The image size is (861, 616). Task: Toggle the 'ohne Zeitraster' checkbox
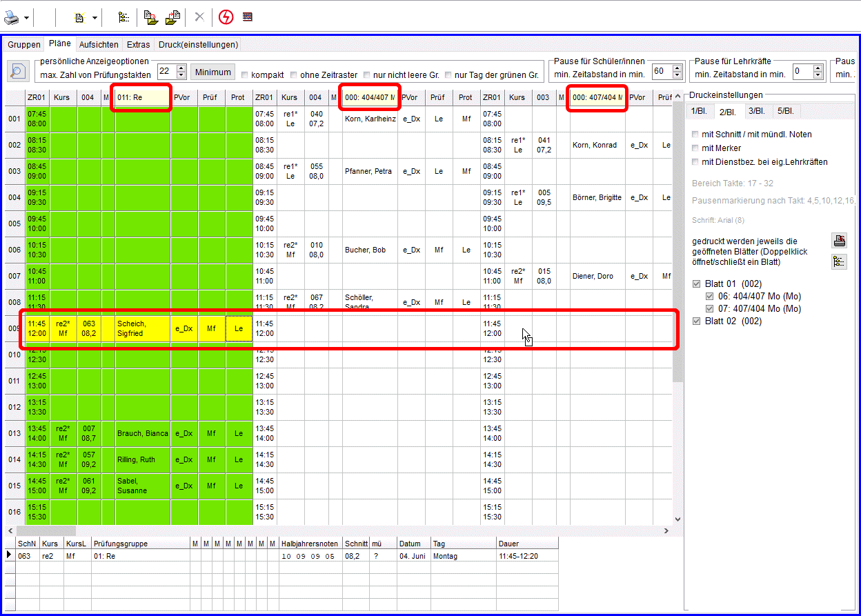pos(294,74)
